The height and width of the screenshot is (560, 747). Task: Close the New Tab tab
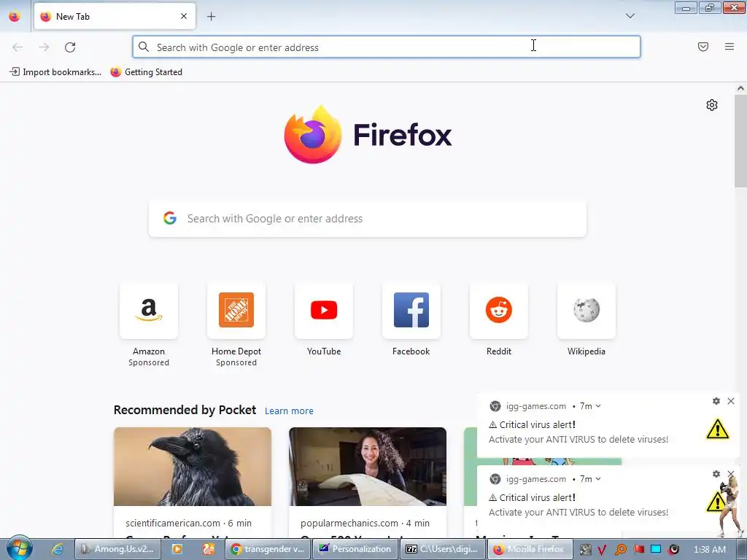tap(184, 16)
